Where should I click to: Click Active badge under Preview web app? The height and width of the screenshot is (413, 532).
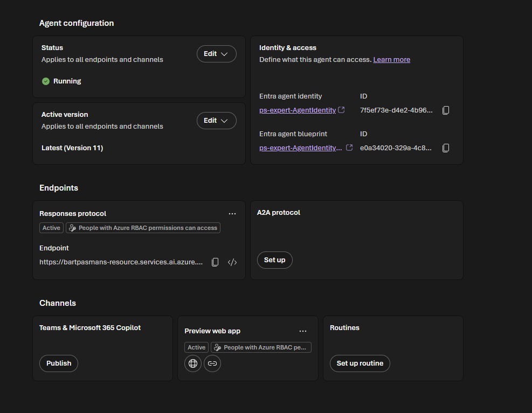coord(196,347)
